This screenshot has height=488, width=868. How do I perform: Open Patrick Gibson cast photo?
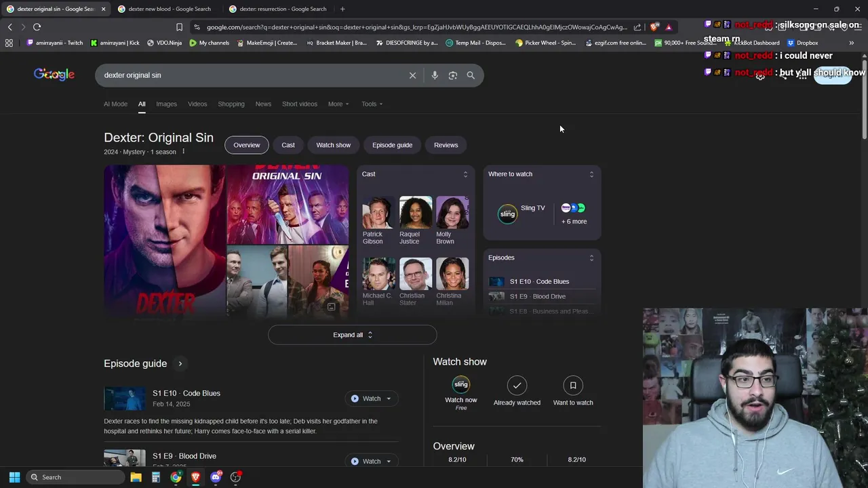click(x=378, y=212)
